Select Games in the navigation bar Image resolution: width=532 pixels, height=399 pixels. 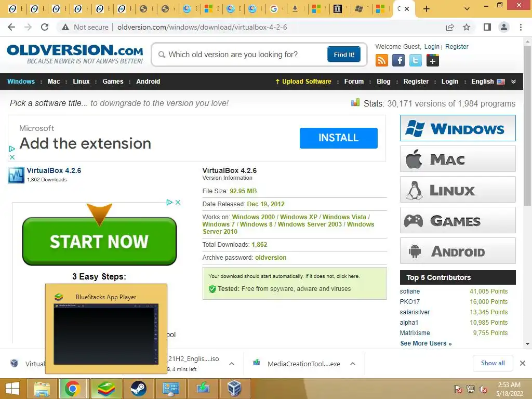click(x=113, y=82)
